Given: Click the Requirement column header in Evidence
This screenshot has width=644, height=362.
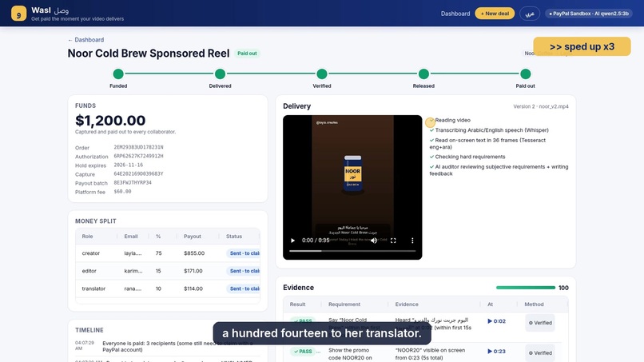Looking at the screenshot, I should (344, 304).
